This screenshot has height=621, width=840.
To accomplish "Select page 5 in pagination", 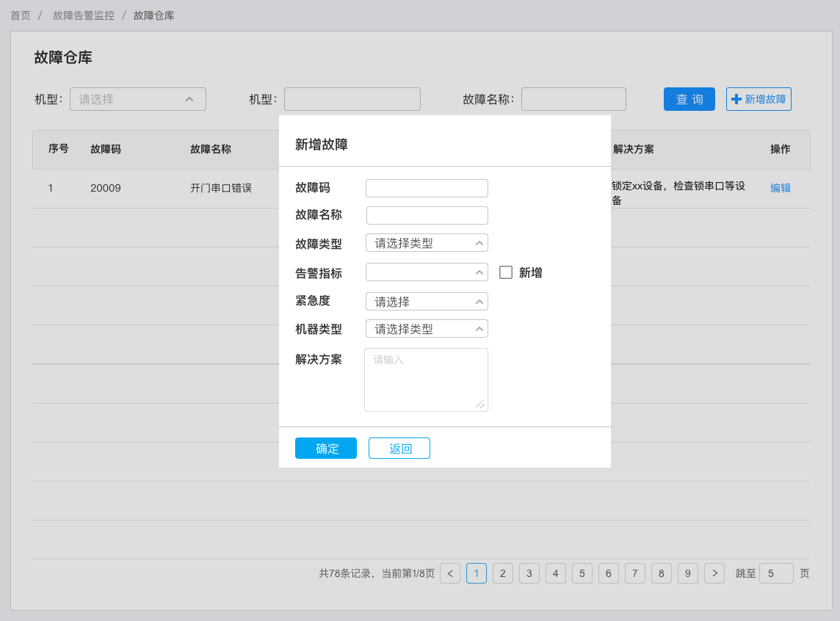I will click(x=582, y=573).
